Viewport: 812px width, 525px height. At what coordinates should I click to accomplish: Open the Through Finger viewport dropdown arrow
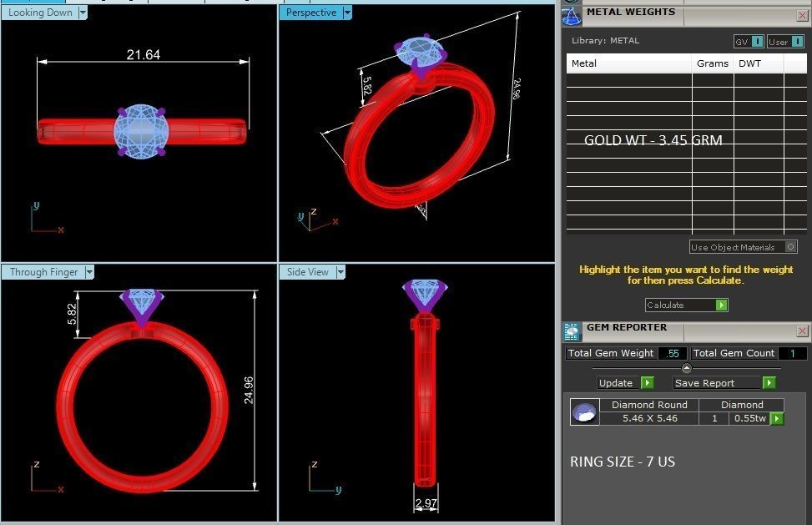click(89, 272)
